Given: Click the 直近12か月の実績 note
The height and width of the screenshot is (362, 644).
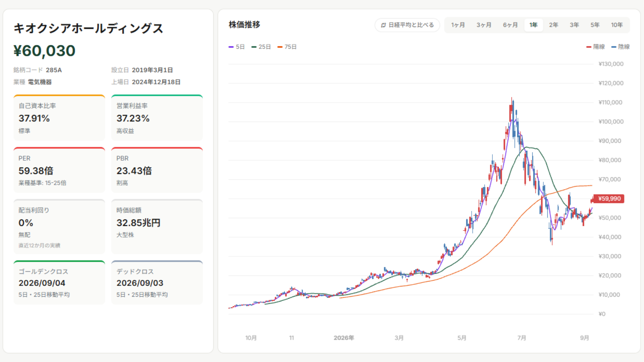Looking at the screenshot, I should pos(39,246).
